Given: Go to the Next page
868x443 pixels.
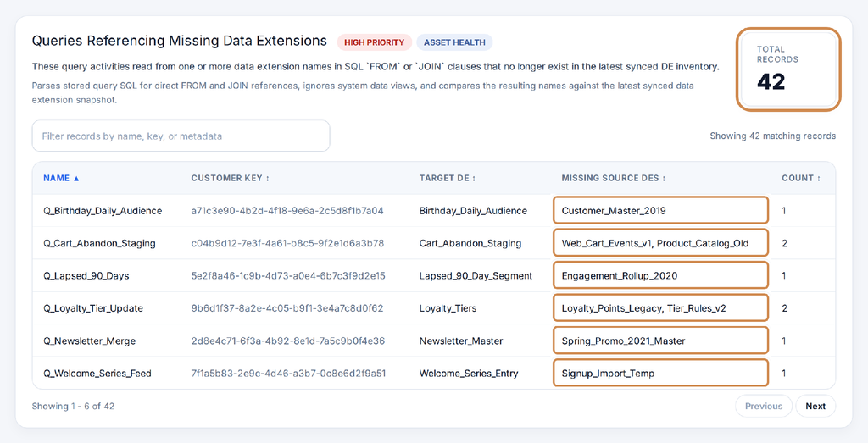Looking at the screenshot, I should pos(815,406).
